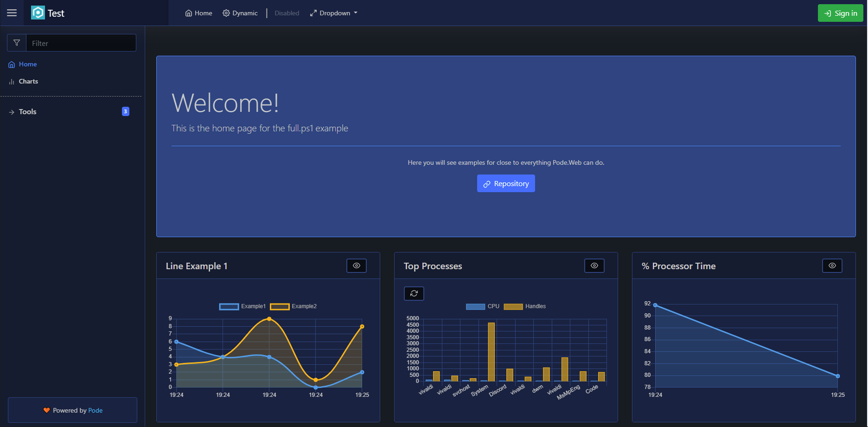Click the Line Example 1 title
868x427 pixels.
(x=197, y=266)
